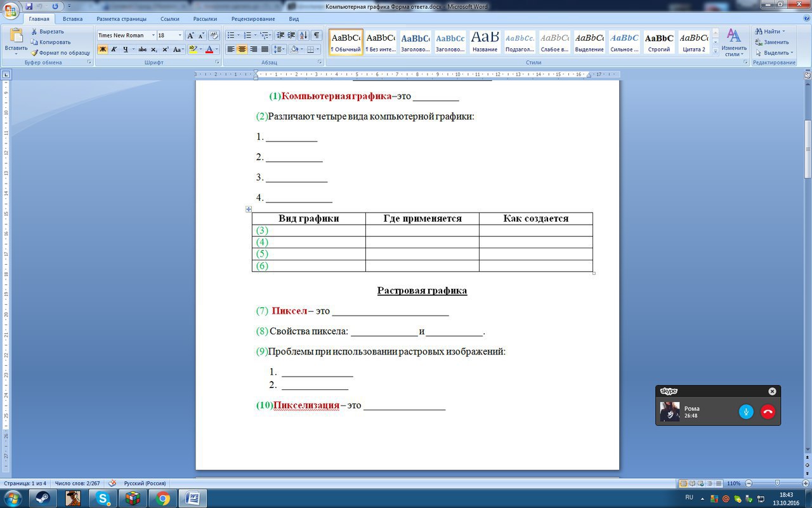The width and height of the screenshot is (812, 508).
Task: Switch to the Вставка tab
Action: pos(72,19)
